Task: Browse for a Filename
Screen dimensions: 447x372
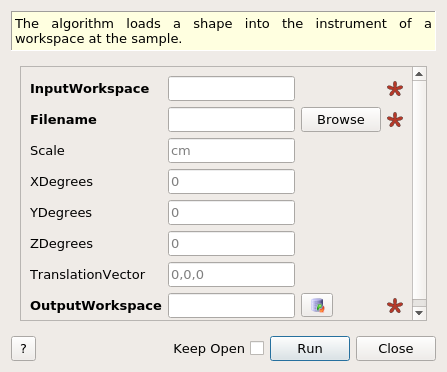Action: click(341, 119)
